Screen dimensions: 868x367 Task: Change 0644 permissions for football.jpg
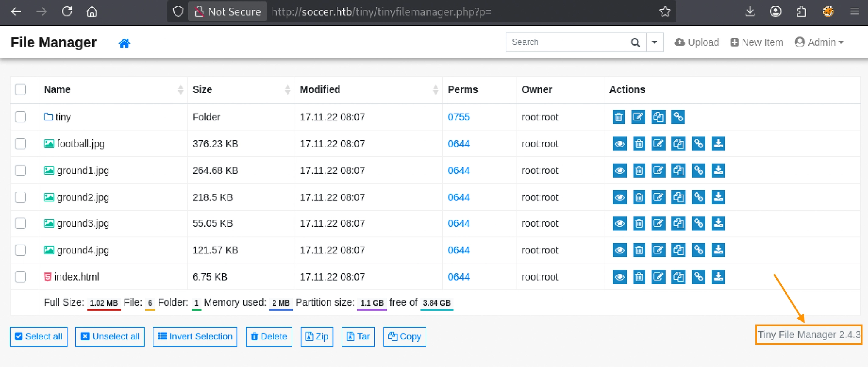[459, 144]
